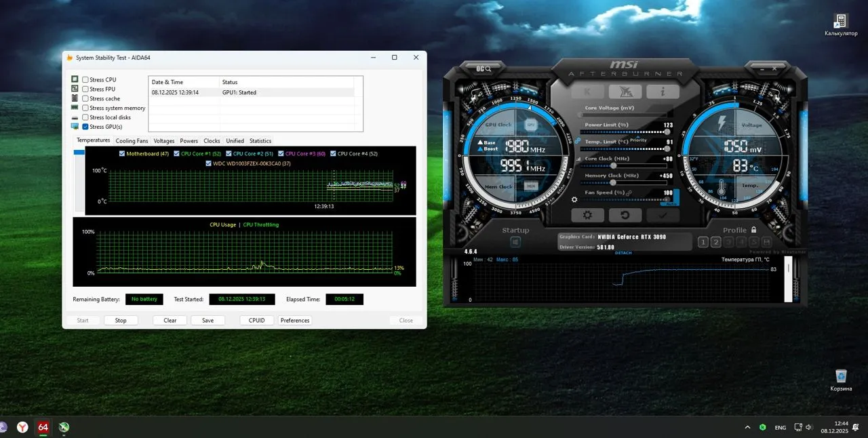Switch to the Cooling Fans tab

tap(132, 141)
